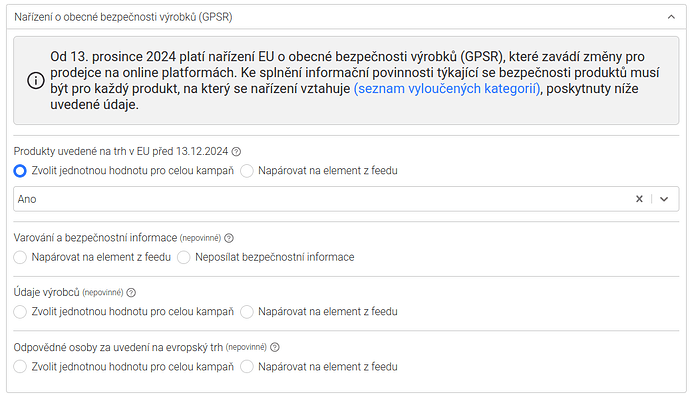
Task: Click help icon next to Produkty uvedené na trh
Action: click(x=236, y=152)
